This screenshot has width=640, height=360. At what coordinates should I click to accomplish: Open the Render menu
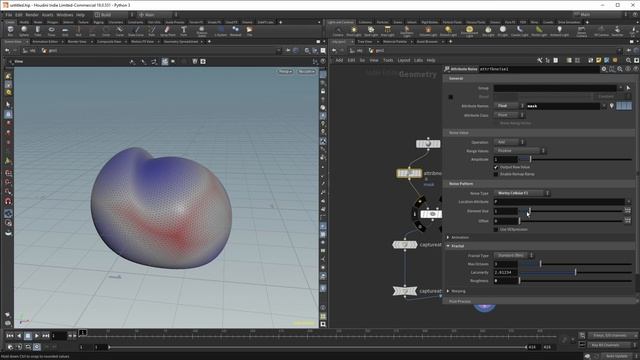click(x=32, y=15)
